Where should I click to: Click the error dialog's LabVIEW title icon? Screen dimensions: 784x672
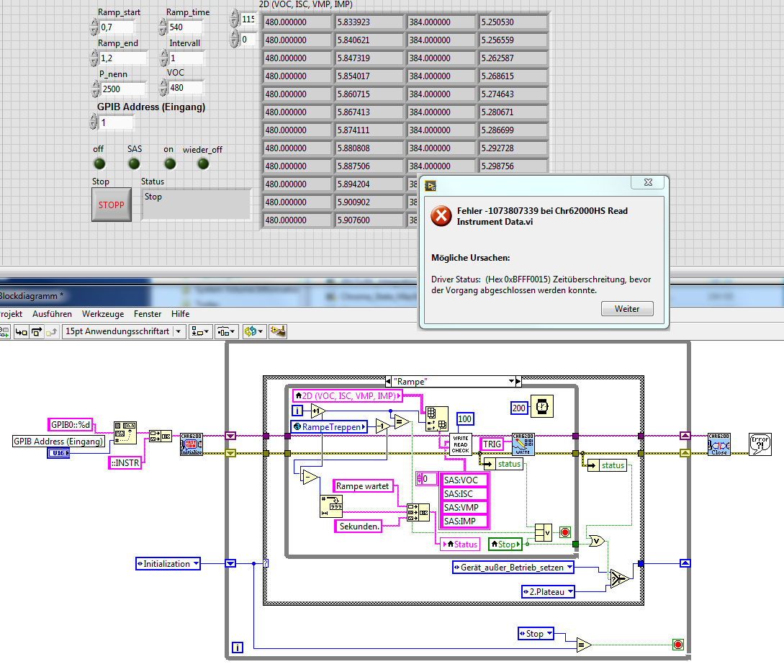pos(431,186)
